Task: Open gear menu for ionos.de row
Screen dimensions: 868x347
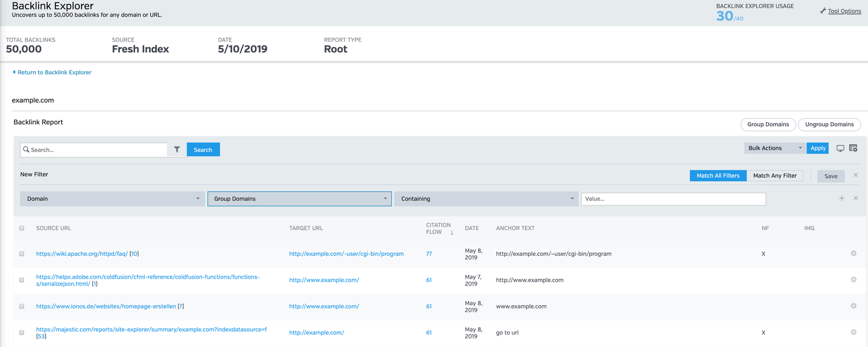Action: pyautogui.click(x=853, y=306)
